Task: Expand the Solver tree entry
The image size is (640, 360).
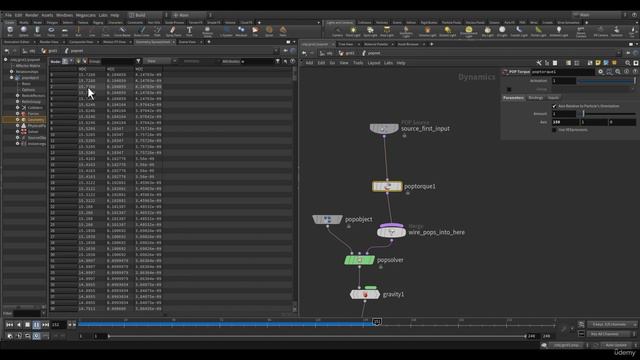Action: click(18, 131)
